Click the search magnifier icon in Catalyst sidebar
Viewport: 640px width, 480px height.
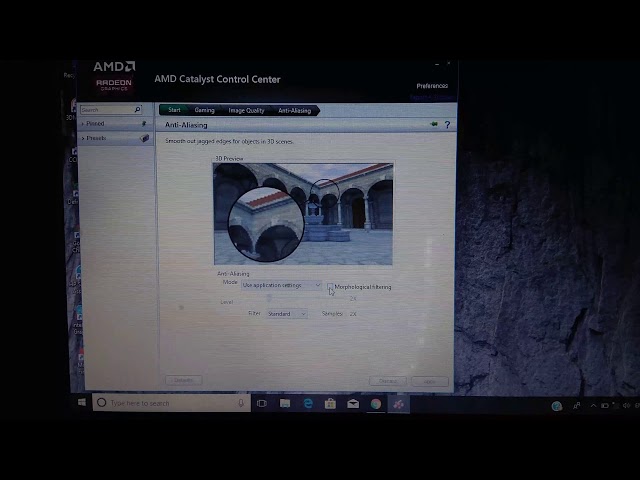138,109
